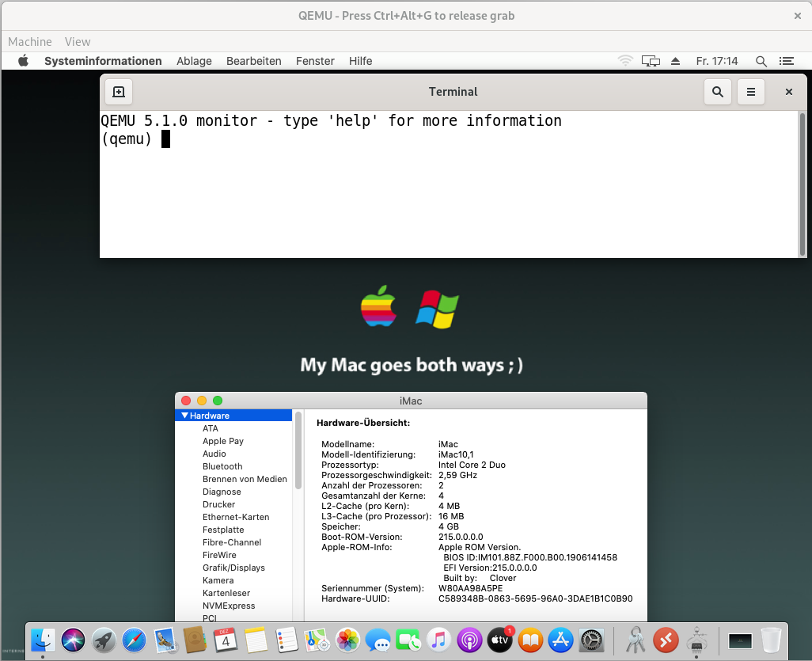Open Maps in the Dock
Screen dimensions: 812x661
[x=317, y=640]
